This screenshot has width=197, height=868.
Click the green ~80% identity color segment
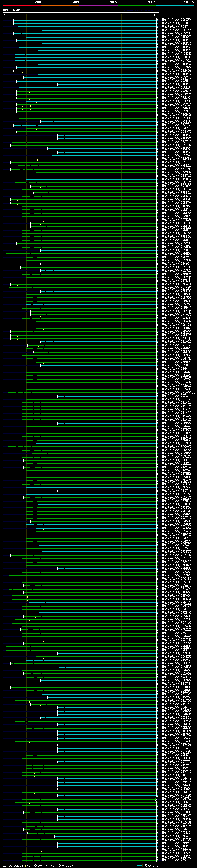pos(137,6)
